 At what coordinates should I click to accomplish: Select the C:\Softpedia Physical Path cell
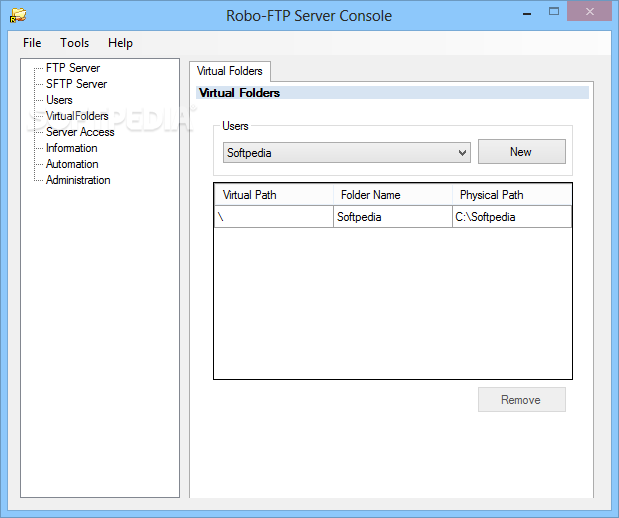512,217
